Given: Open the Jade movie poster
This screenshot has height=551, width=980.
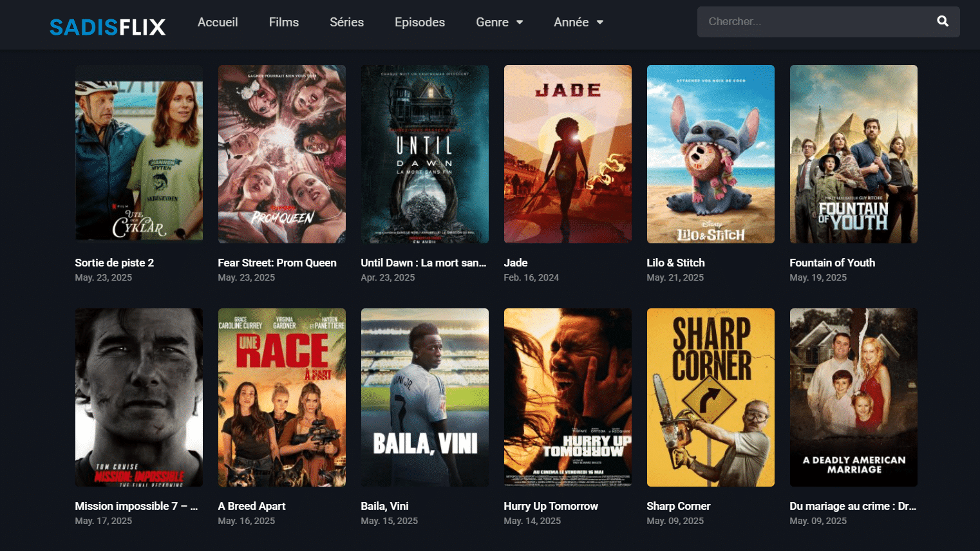Looking at the screenshot, I should [567, 154].
